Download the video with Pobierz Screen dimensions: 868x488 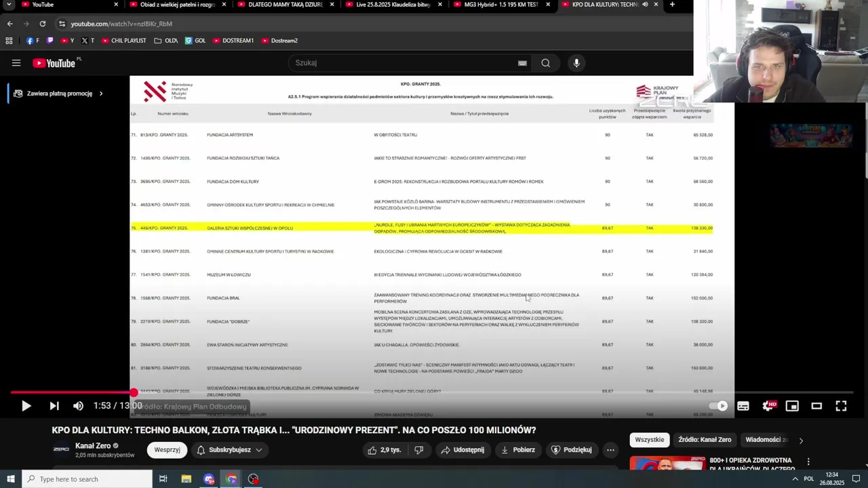tap(518, 450)
